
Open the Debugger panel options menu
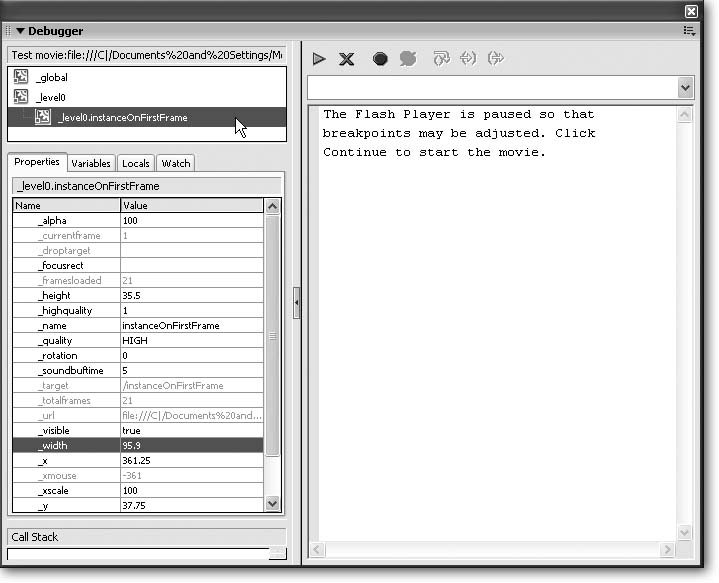[x=689, y=31]
